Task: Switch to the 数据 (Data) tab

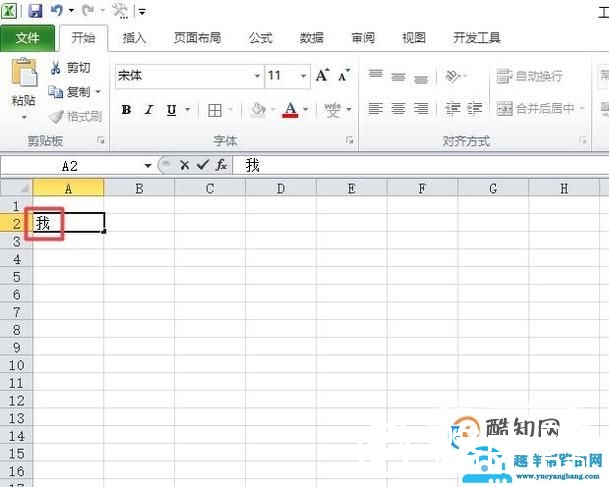Action: 311,38
